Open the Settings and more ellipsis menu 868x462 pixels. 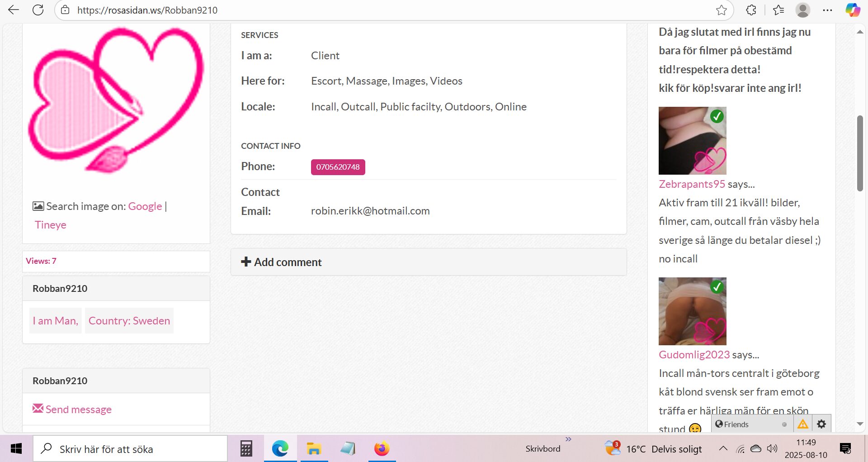pyautogui.click(x=827, y=10)
